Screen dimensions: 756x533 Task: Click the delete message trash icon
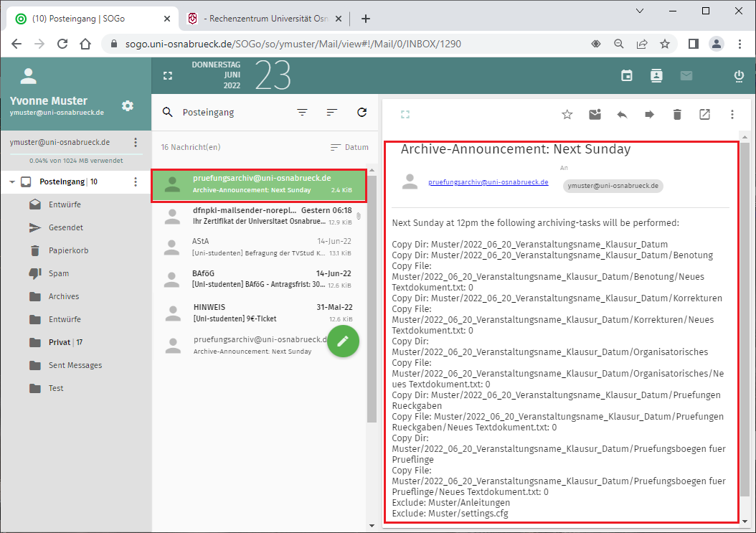point(677,114)
